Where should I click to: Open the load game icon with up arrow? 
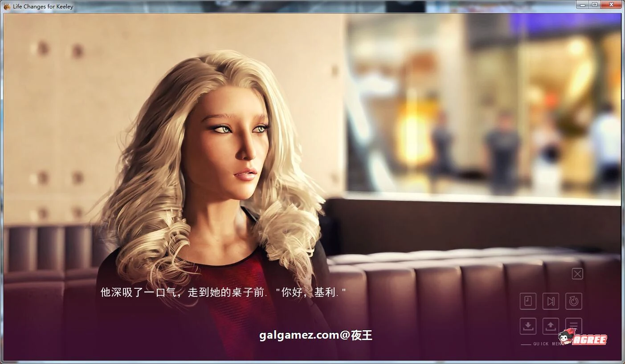coord(551,326)
